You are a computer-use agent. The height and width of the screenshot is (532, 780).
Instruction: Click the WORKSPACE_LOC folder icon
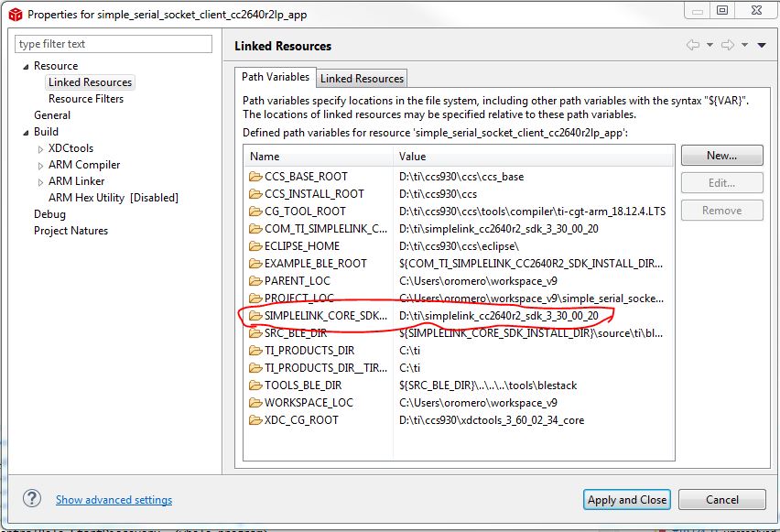click(255, 403)
